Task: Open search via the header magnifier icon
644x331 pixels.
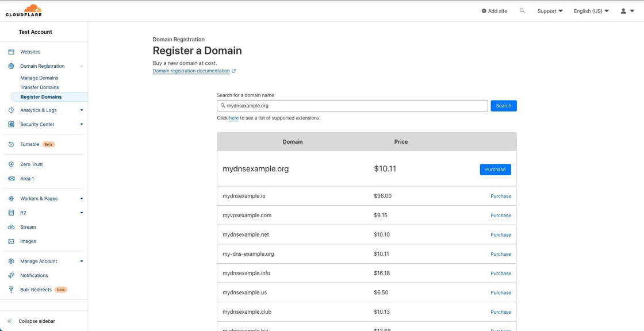Action: tap(522, 11)
